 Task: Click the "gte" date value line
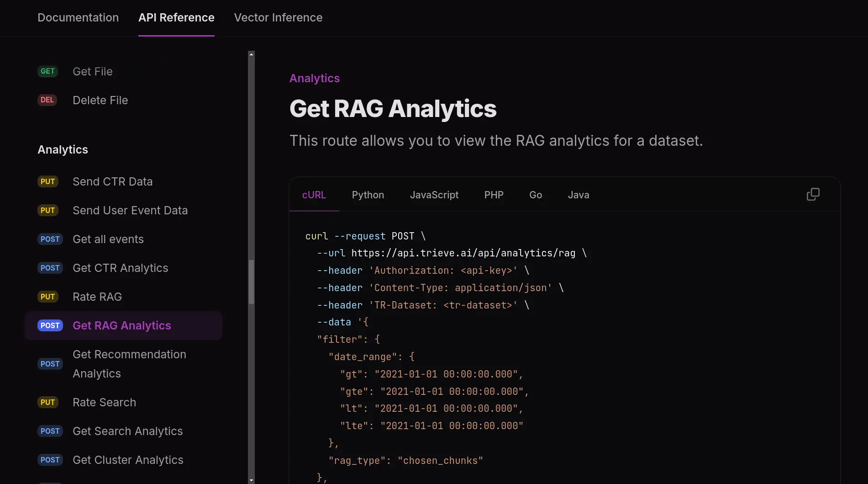[434, 391]
